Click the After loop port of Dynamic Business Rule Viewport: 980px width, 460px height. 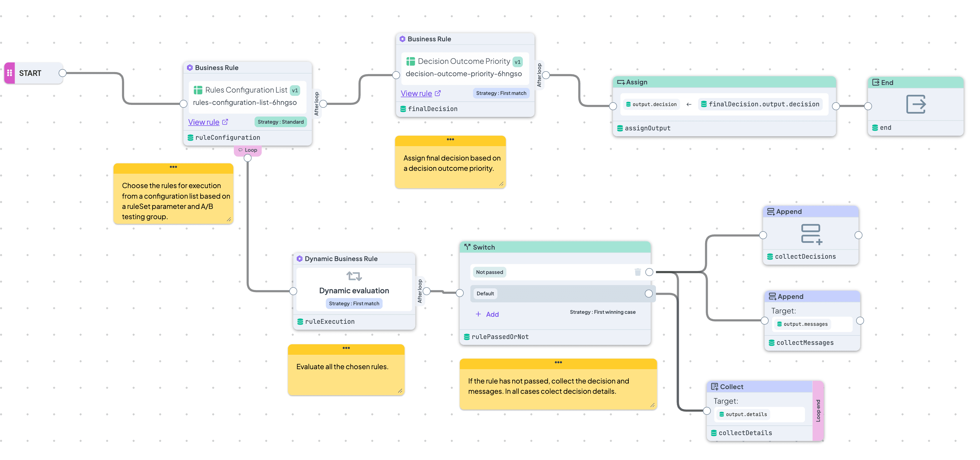[427, 291]
